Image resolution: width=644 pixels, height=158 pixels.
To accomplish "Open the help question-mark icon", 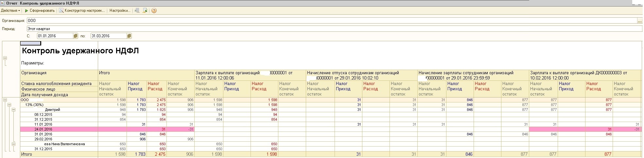I will tap(154, 10).
